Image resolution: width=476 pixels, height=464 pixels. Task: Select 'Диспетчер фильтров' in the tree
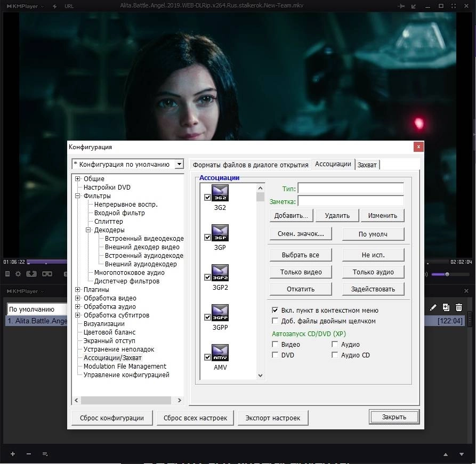pos(126,281)
